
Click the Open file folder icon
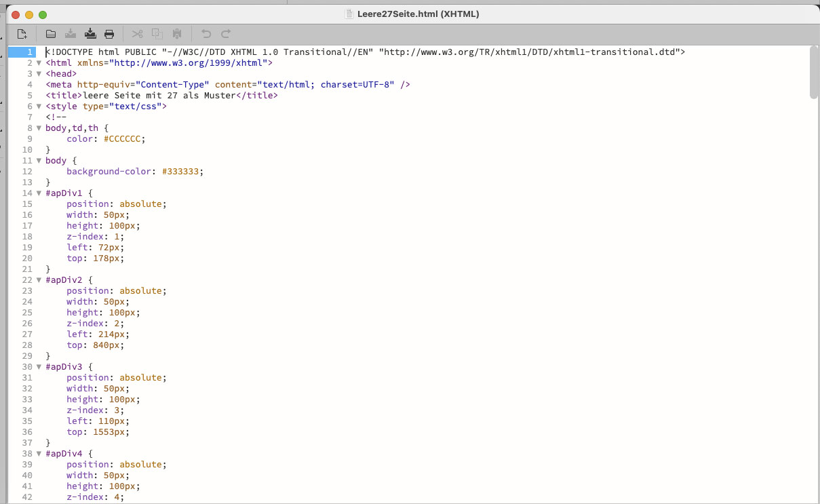(51, 34)
